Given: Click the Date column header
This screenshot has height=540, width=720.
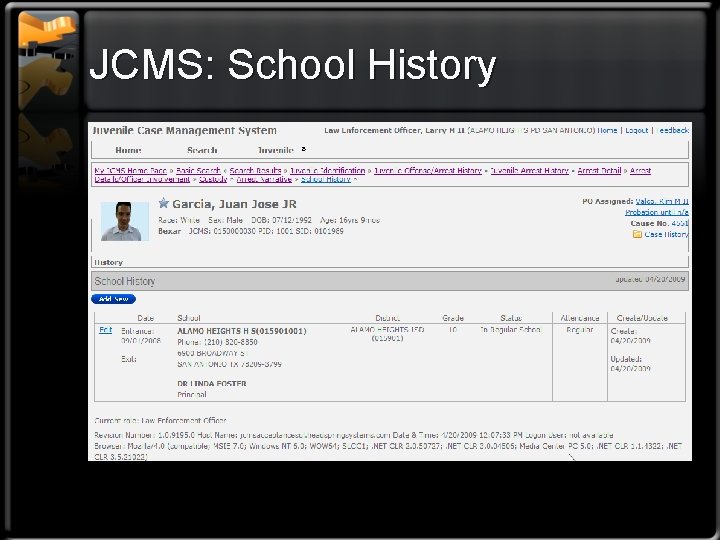Looking at the screenshot, I should point(146,318).
